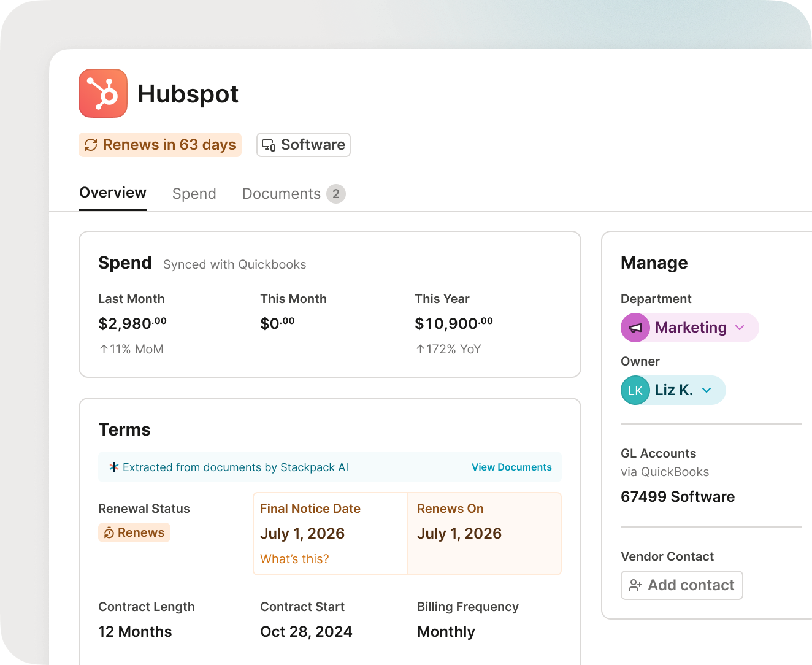
Task: Switch to the Spend tab
Action: point(194,194)
